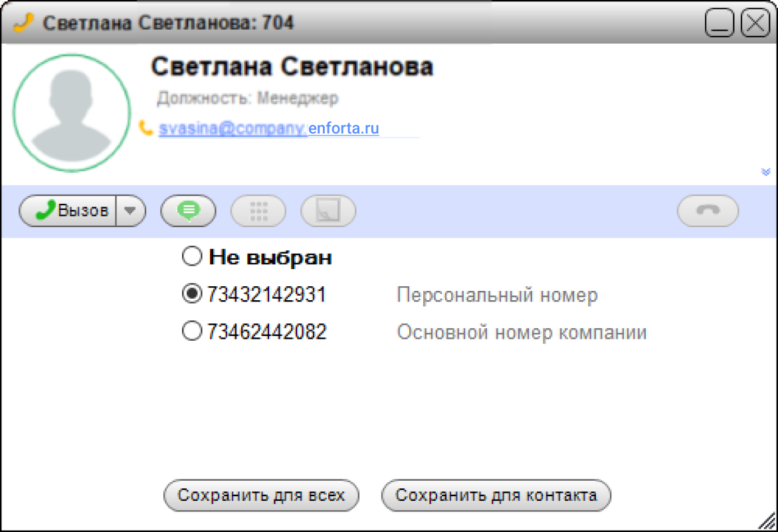Select the Не выбран radio option
Image resolution: width=778 pixels, height=532 pixels.
coord(192,256)
